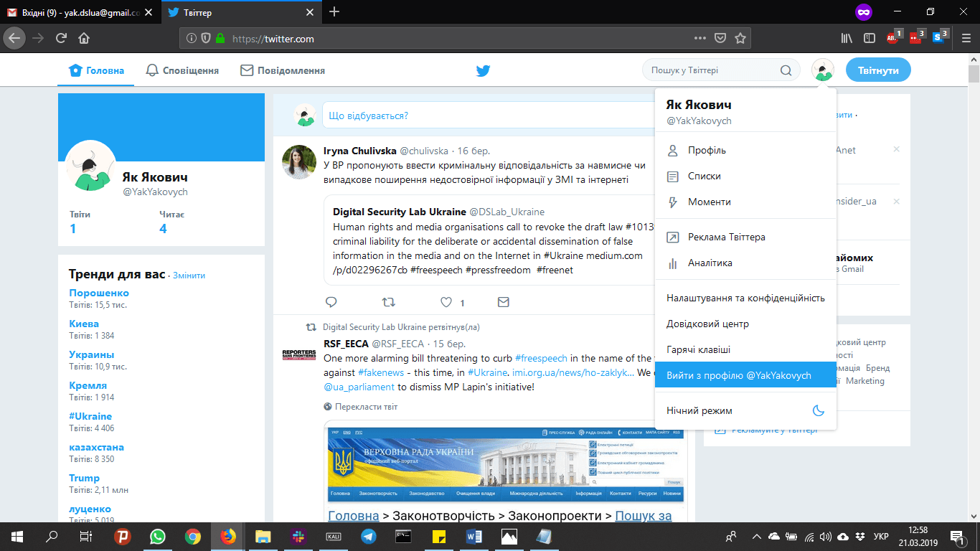Show hidden system tray icons
980x551 pixels.
pos(756,537)
